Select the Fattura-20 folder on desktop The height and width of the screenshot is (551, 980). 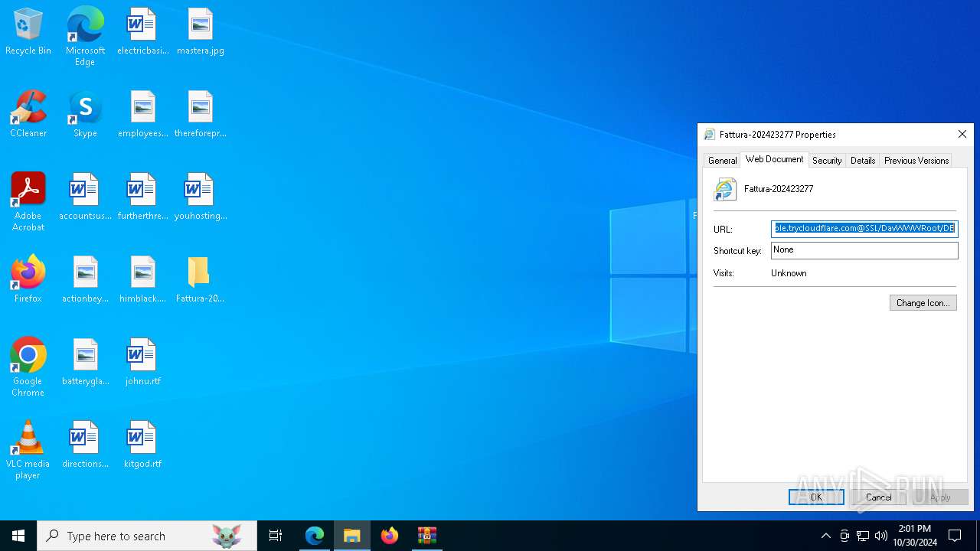(200, 279)
